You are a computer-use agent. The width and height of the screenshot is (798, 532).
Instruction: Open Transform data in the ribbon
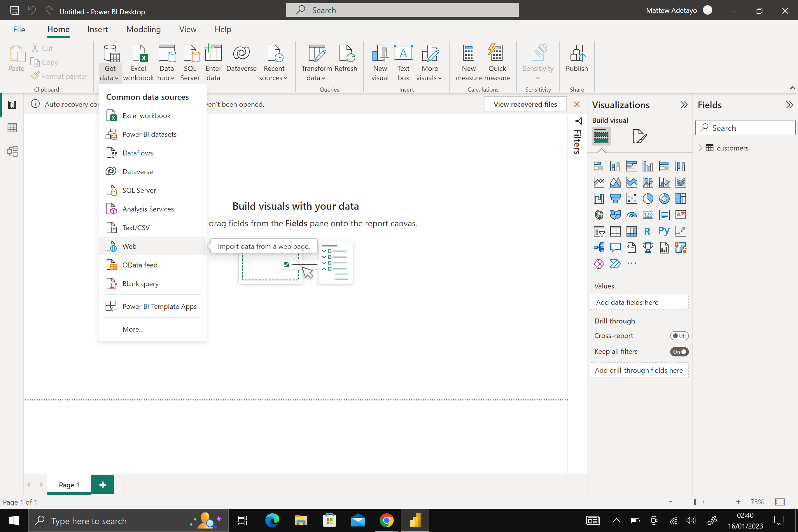click(x=316, y=63)
